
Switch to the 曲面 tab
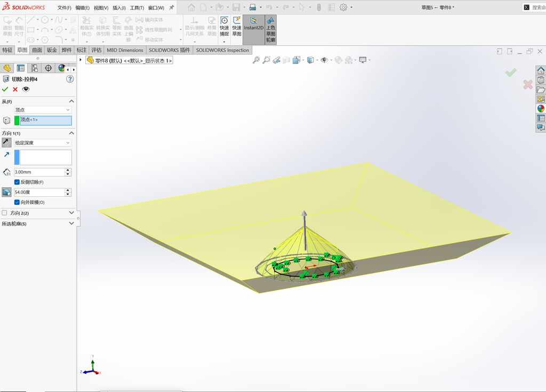point(37,50)
